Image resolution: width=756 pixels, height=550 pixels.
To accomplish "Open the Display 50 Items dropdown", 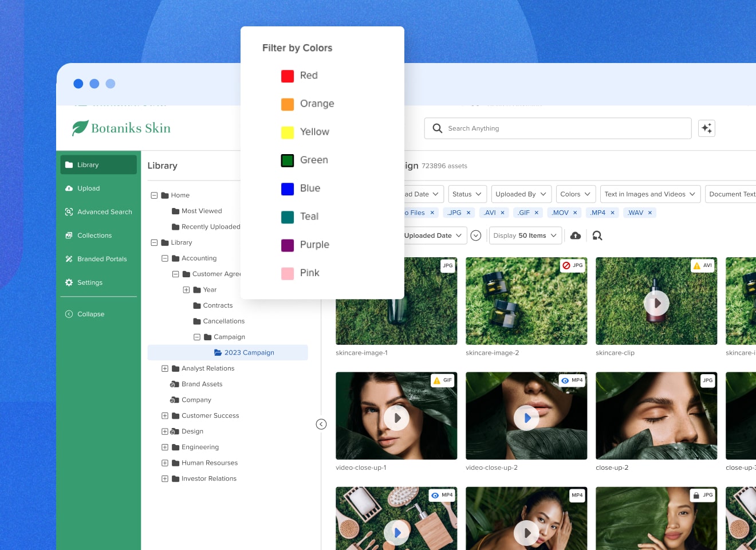I will click(x=525, y=235).
